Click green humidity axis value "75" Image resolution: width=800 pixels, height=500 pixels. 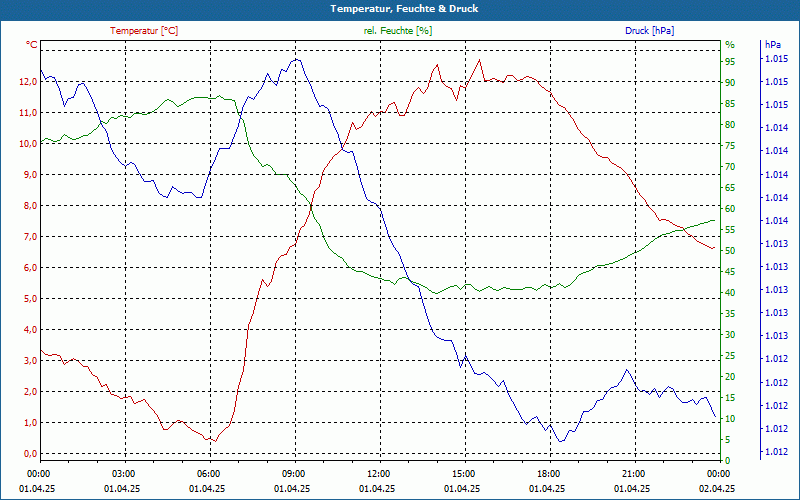tap(730, 146)
